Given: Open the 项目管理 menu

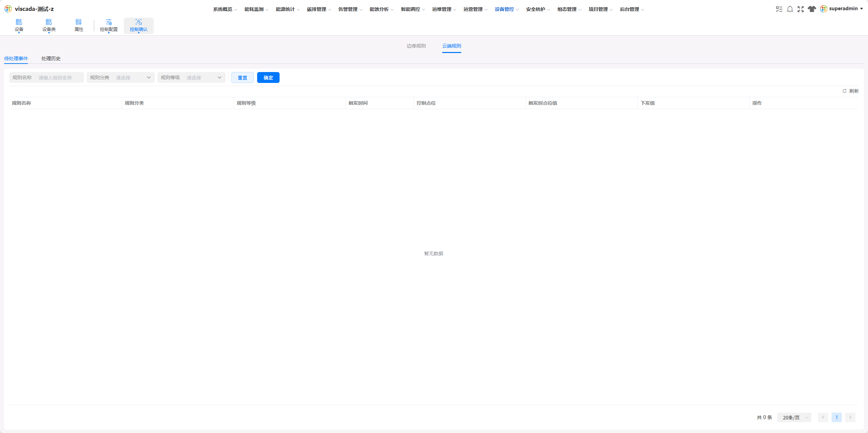Looking at the screenshot, I should coord(601,9).
